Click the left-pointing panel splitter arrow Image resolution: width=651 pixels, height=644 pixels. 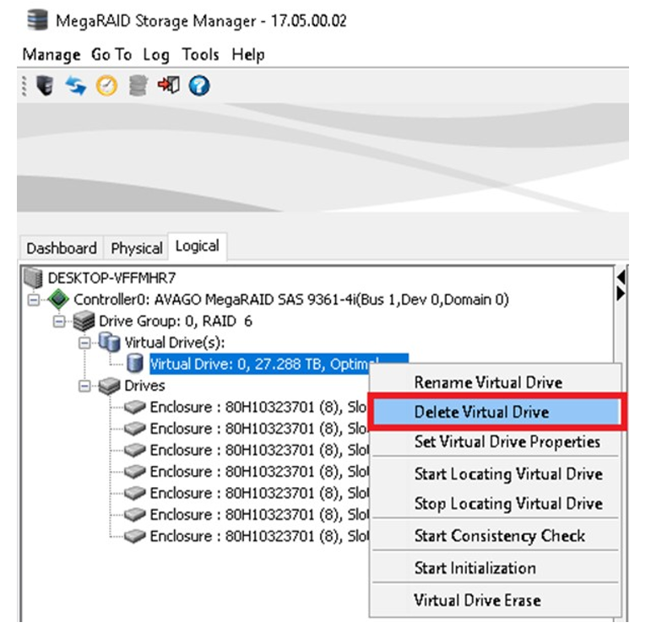(x=621, y=277)
